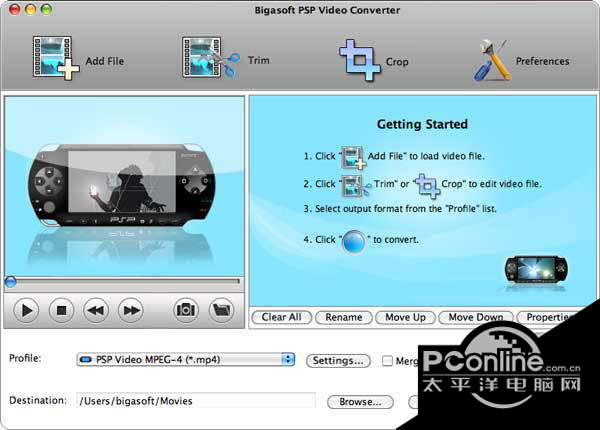Play the video preview
This screenshot has height=430, width=600.
click(x=26, y=310)
